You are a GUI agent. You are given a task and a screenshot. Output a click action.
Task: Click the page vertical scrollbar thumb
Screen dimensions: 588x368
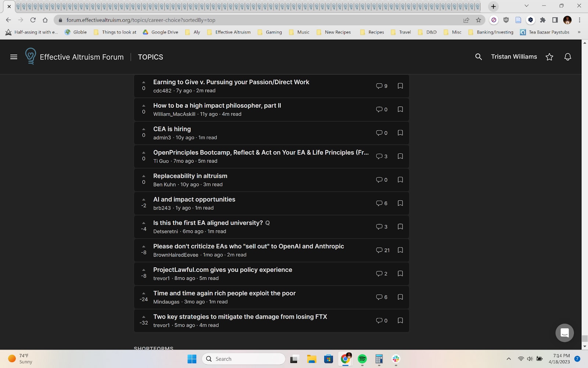click(584, 338)
